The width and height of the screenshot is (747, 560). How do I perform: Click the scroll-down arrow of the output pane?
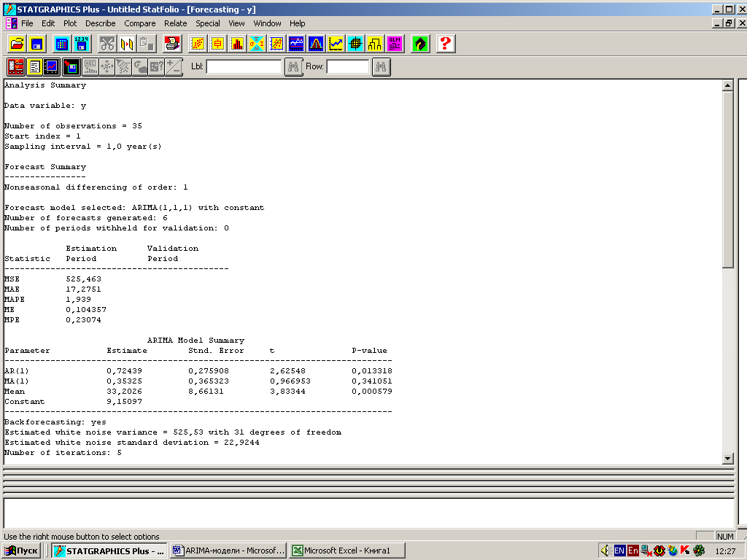coord(727,459)
